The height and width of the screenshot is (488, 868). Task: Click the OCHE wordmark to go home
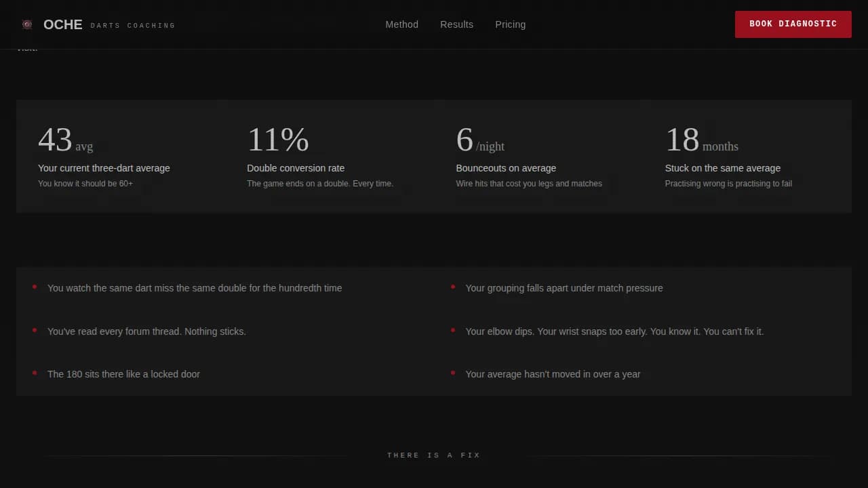click(x=63, y=24)
